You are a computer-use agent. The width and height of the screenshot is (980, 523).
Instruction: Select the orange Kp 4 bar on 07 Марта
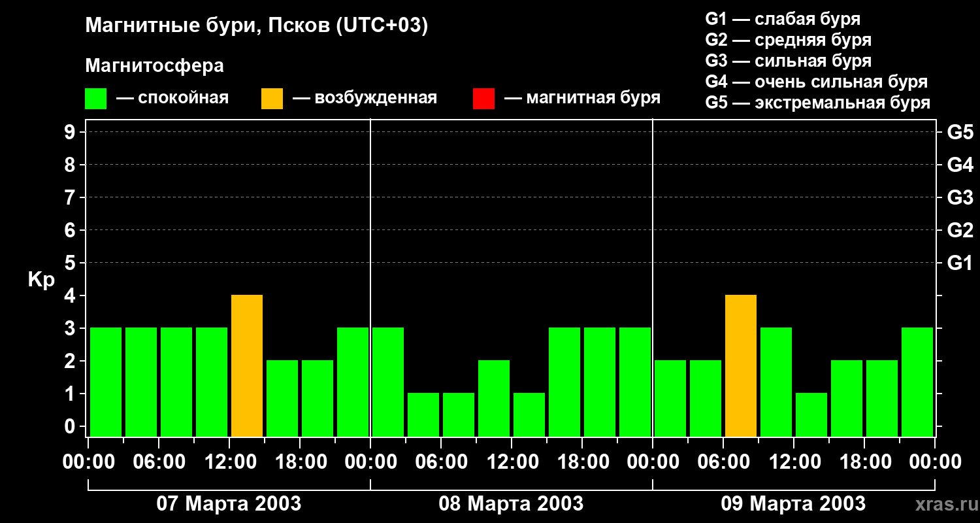click(247, 366)
